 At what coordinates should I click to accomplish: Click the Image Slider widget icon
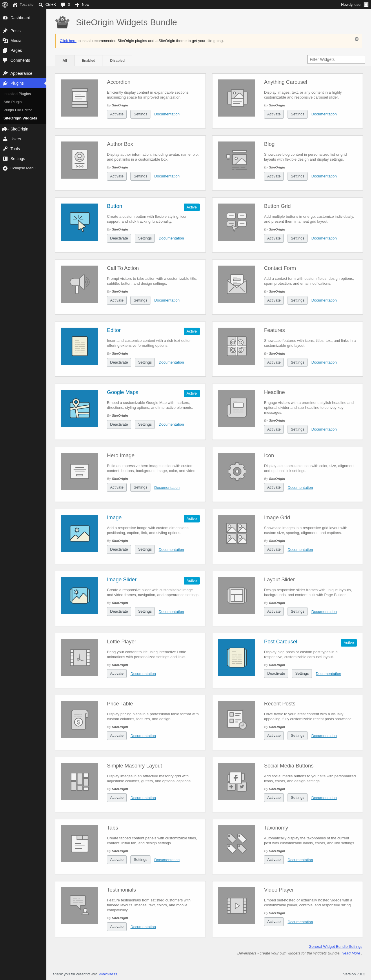click(x=79, y=595)
